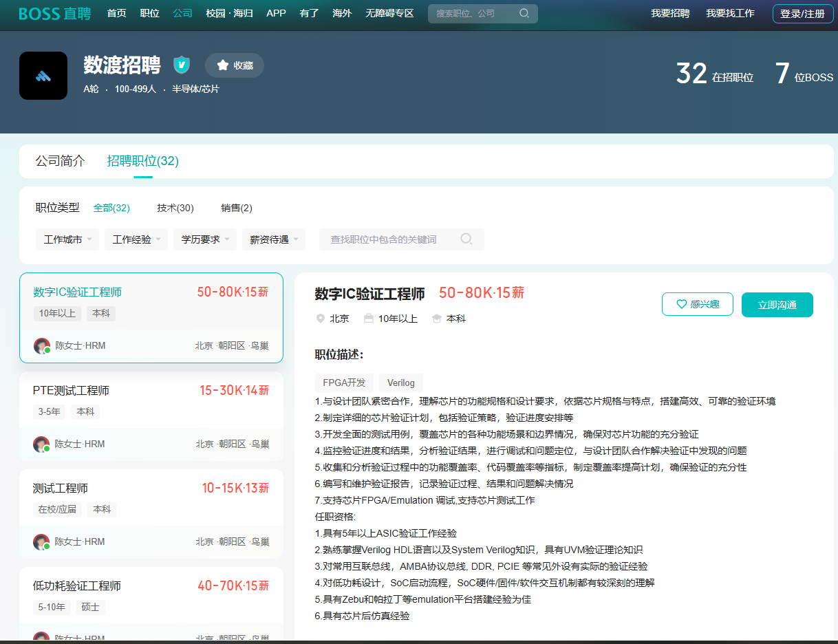
Task: Click the 数渡 company logo thumbnail
Action: tap(43, 76)
